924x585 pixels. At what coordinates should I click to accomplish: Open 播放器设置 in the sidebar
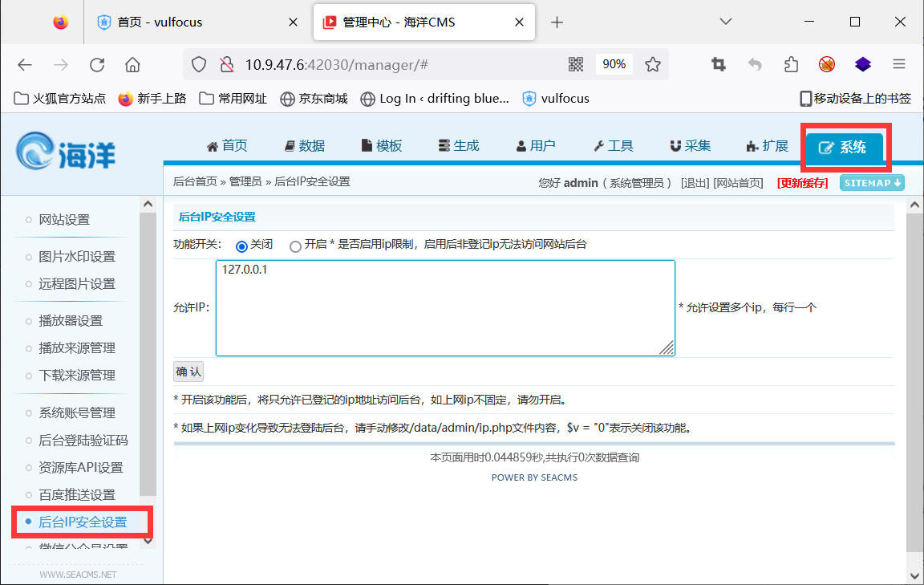pos(71,322)
